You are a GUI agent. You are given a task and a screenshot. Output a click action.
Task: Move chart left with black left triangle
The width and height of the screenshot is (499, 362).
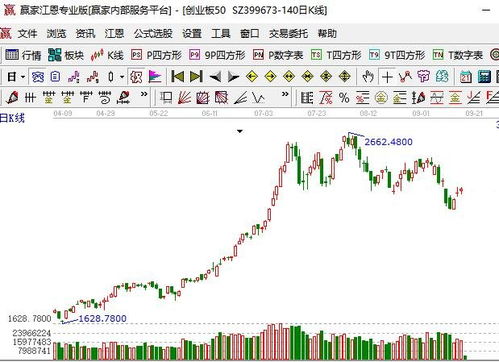pyautogui.click(x=215, y=77)
